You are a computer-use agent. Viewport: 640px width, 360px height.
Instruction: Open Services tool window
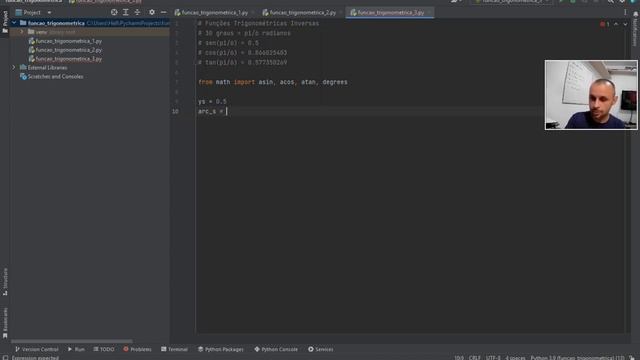point(321,349)
